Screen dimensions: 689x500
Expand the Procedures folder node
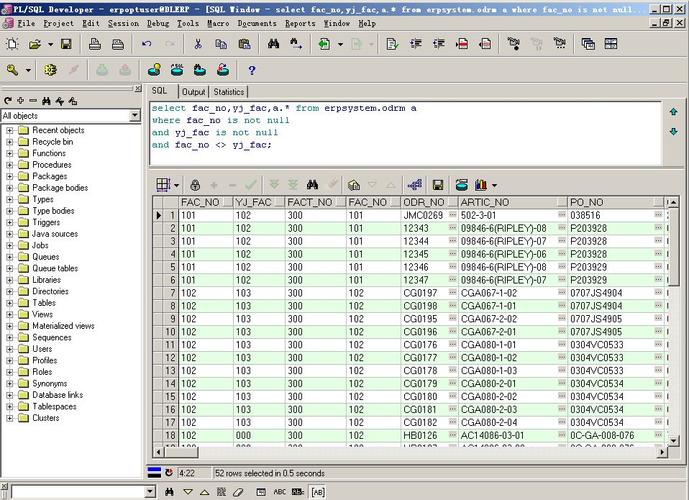click(x=10, y=165)
